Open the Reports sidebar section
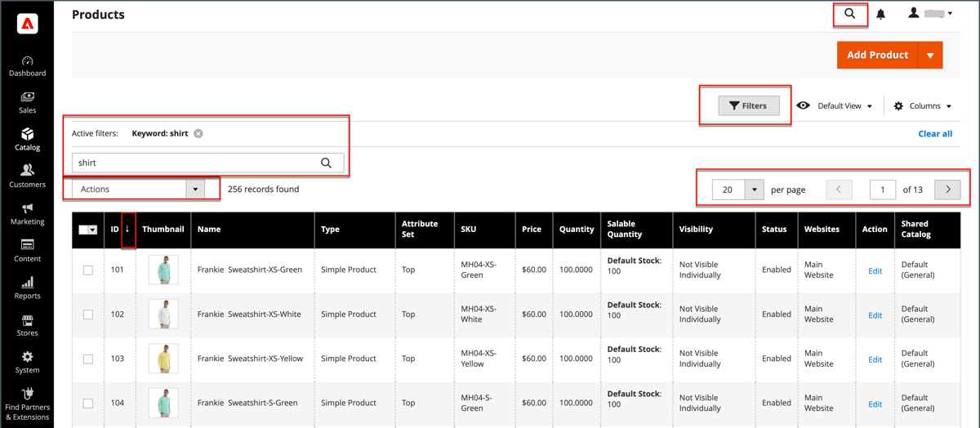 (x=27, y=288)
